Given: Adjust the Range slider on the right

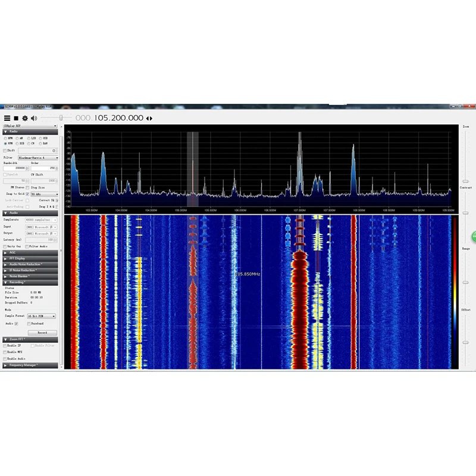Looking at the screenshot, I should click(x=465, y=282).
